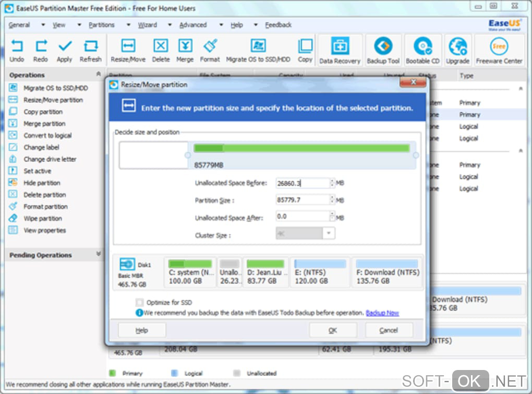The image size is (532, 394).
Task: Select the C: system 100.00 GB partition block
Action: 190,272
